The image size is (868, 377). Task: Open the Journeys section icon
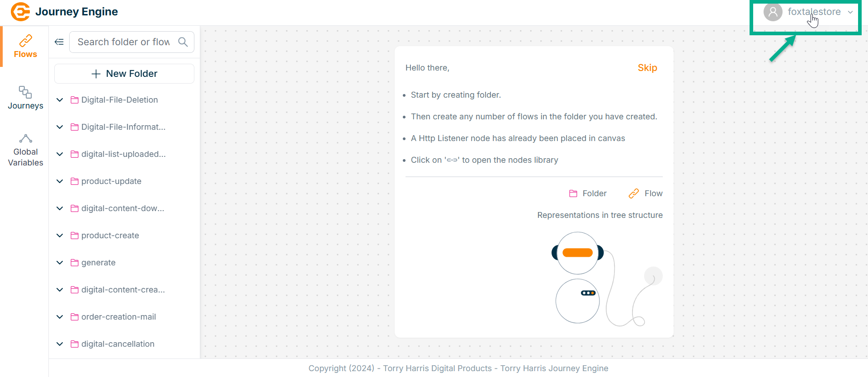coord(25,92)
